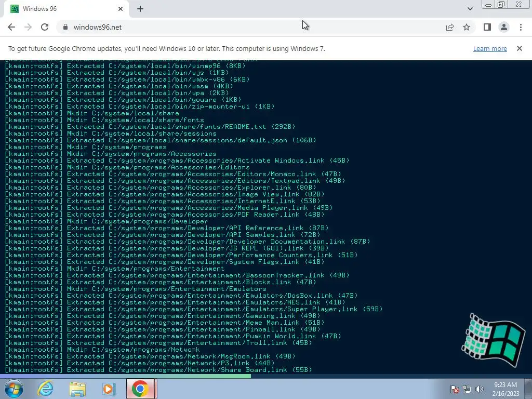Click the 'BassoonTracker.link (49B)' log line
The image size is (532, 399).
point(177,275)
